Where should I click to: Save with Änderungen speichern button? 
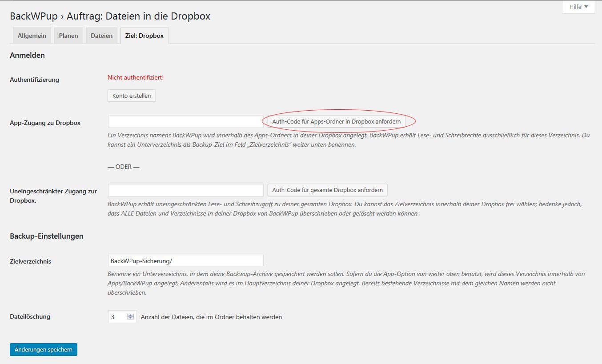pyautogui.click(x=44, y=349)
